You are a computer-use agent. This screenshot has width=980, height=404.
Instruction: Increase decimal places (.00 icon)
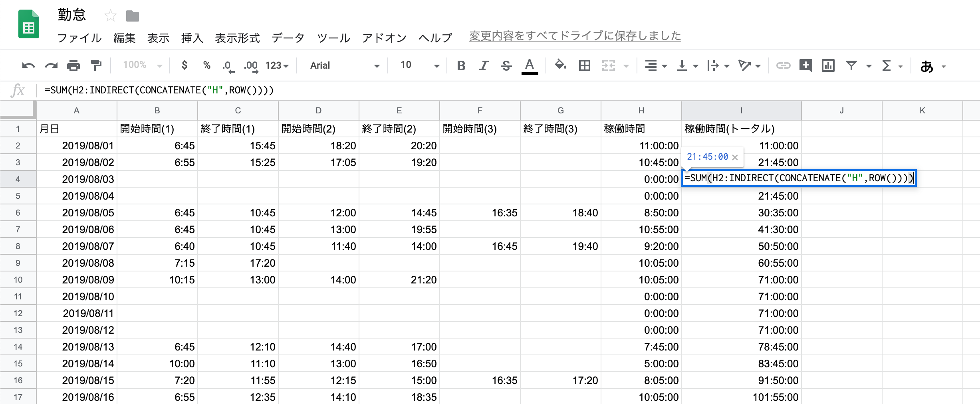pyautogui.click(x=252, y=66)
